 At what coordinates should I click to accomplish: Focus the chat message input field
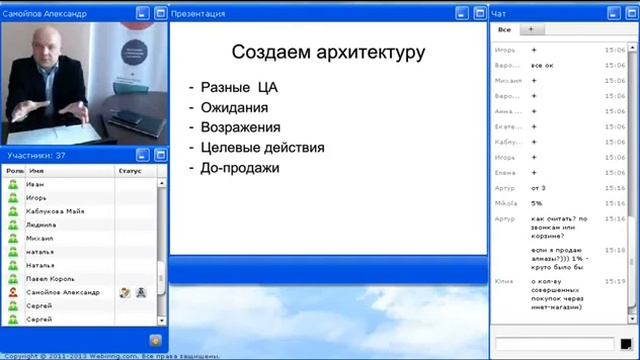point(554,344)
